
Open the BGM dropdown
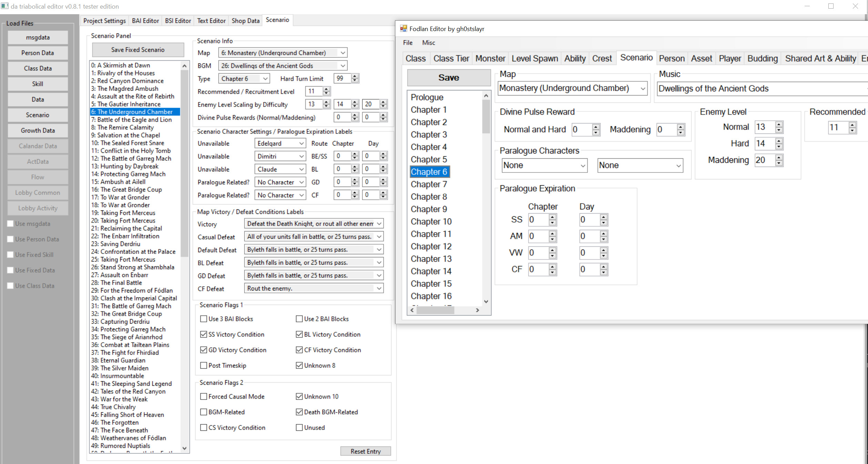(343, 66)
